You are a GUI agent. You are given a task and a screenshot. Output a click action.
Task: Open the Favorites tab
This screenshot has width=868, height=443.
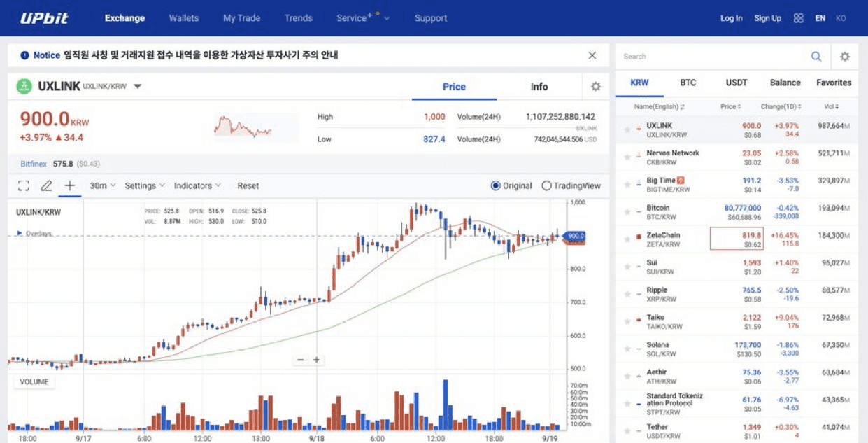click(834, 83)
